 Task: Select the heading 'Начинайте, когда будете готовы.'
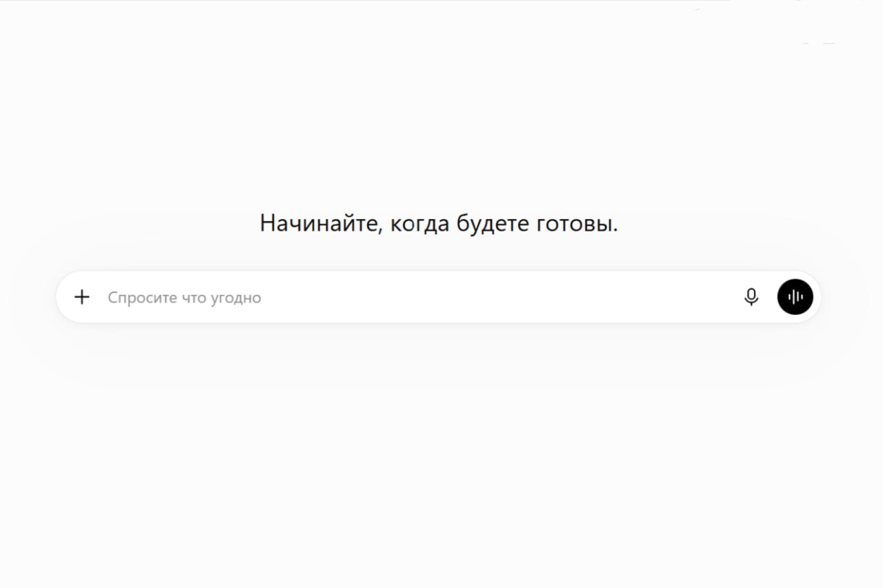click(439, 224)
